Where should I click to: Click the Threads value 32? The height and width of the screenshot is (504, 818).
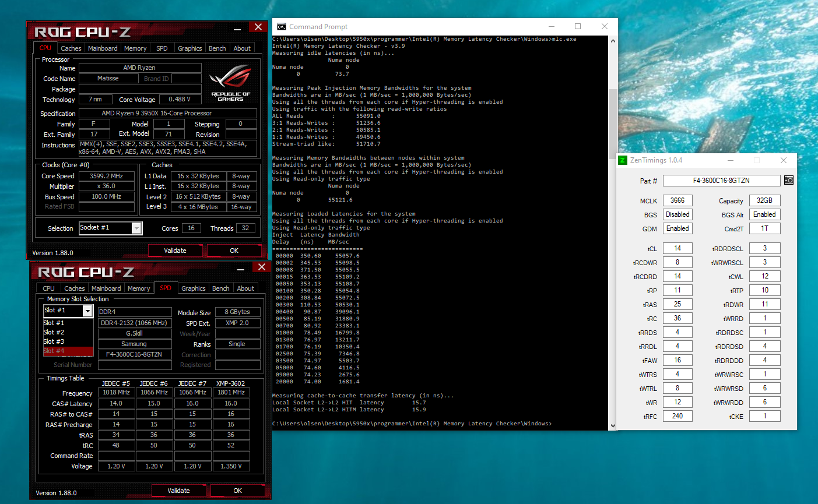[x=245, y=228]
